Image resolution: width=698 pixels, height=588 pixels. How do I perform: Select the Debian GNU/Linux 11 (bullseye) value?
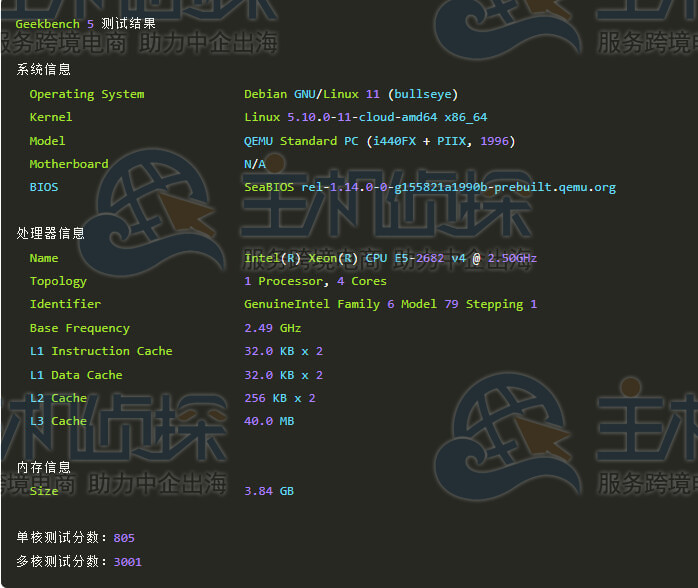(x=350, y=94)
